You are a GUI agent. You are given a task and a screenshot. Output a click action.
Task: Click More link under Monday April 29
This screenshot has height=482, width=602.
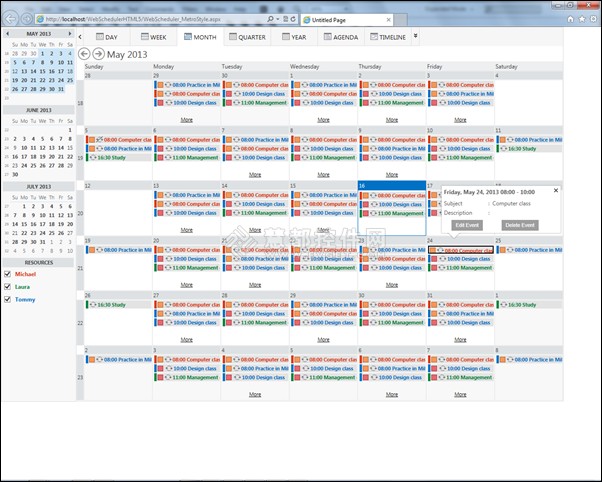coord(187,120)
